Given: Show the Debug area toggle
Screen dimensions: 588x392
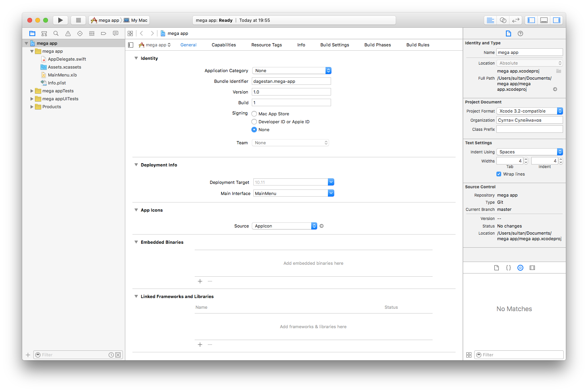Looking at the screenshot, I should (x=544, y=20).
